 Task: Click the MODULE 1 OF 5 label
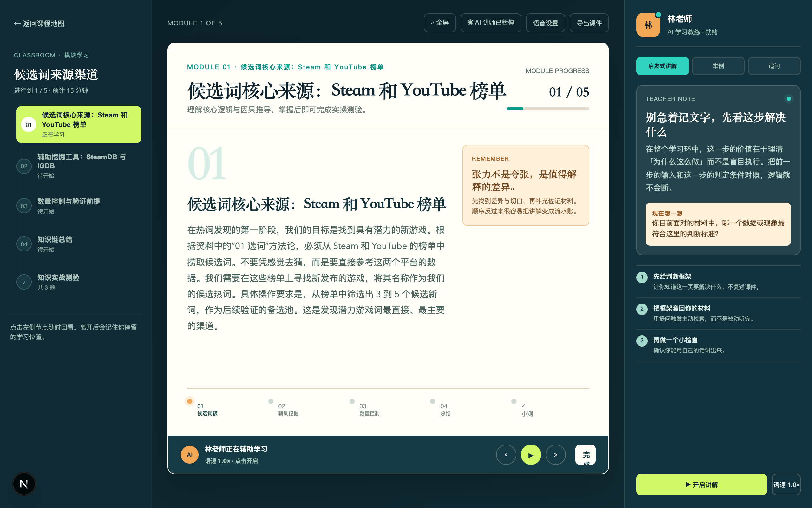click(x=195, y=23)
